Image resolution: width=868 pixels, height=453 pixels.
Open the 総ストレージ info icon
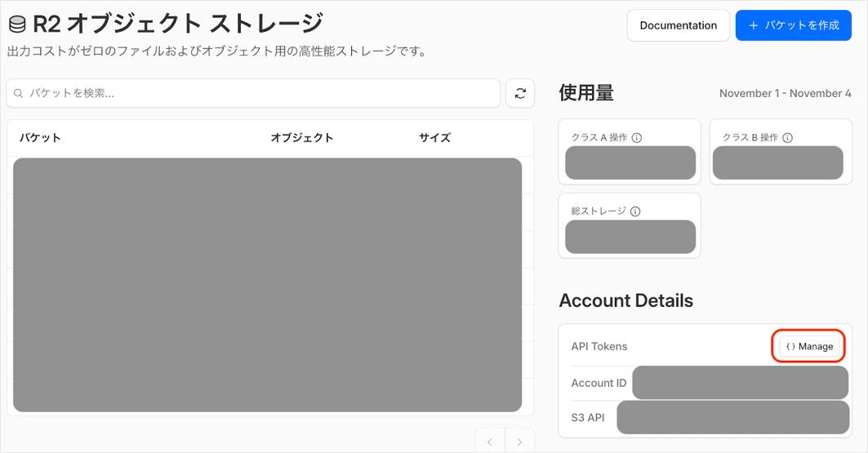pos(635,211)
